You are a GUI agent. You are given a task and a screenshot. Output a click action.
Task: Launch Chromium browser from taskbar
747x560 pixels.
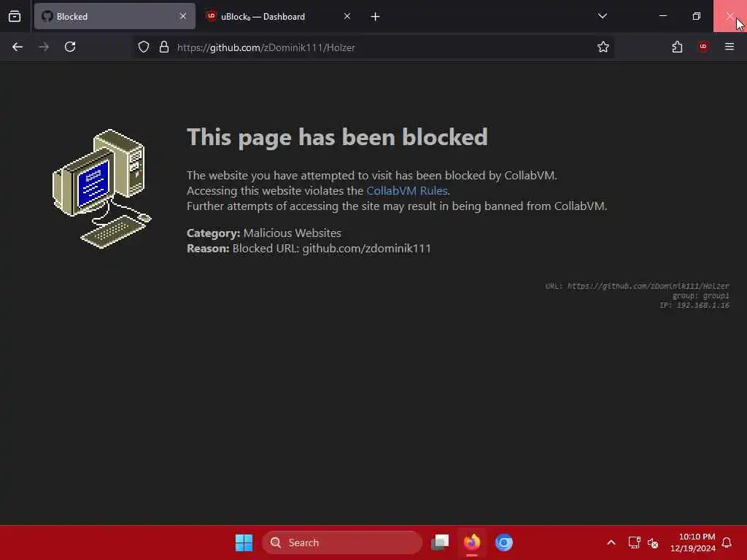point(503,542)
